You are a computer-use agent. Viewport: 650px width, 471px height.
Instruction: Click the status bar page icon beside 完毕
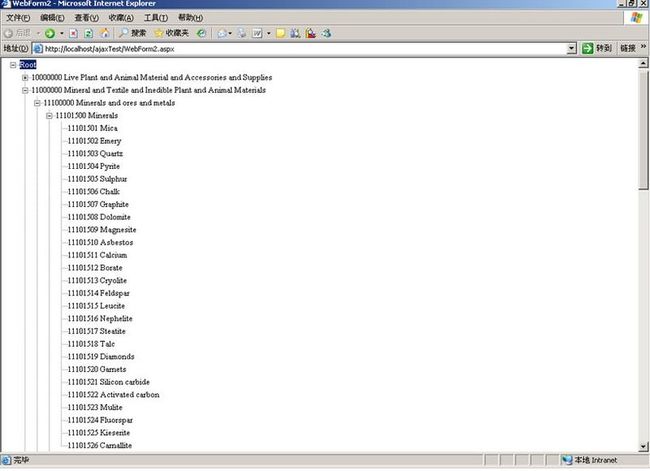tap(6, 460)
